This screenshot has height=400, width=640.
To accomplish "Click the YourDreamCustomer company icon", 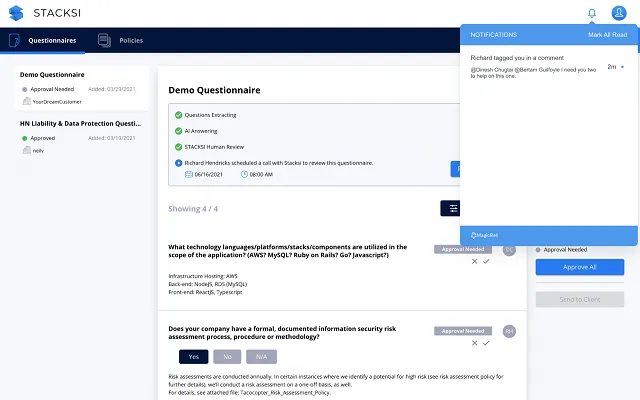I will coord(27,101).
